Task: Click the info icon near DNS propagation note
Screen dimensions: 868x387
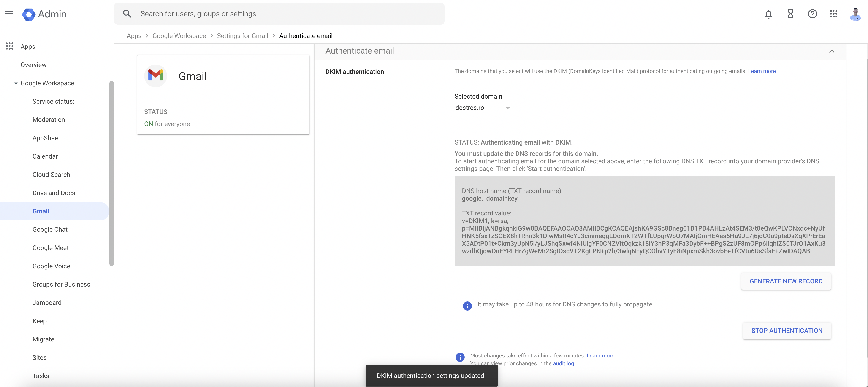Action: click(467, 306)
